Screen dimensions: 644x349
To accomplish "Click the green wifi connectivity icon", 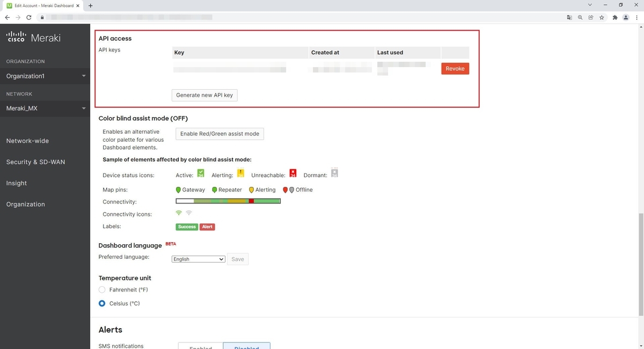I will pyautogui.click(x=179, y=213).
